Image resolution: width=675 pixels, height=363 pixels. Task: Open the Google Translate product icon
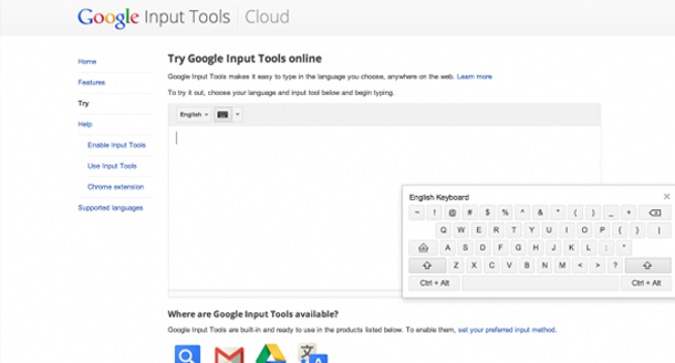coord(313,354)
